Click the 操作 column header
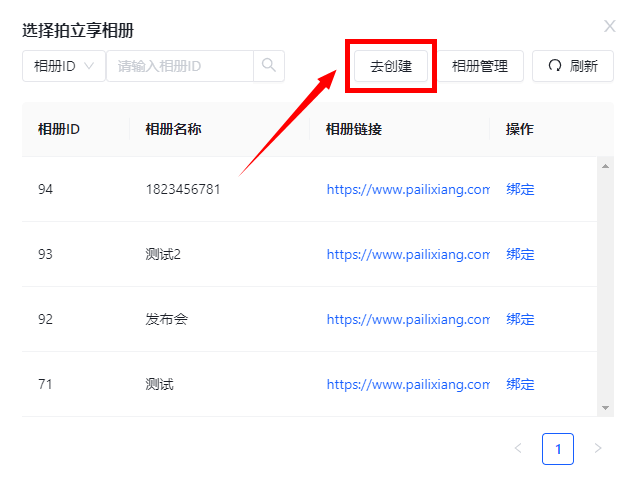The height and width of the screenshot is (494, 634). 520,129
